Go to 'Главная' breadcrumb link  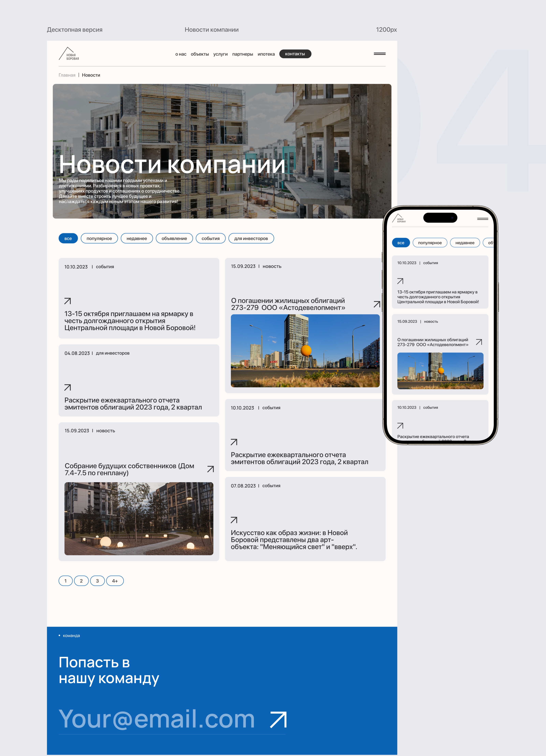pyautogui.click(x=67, y=75)
